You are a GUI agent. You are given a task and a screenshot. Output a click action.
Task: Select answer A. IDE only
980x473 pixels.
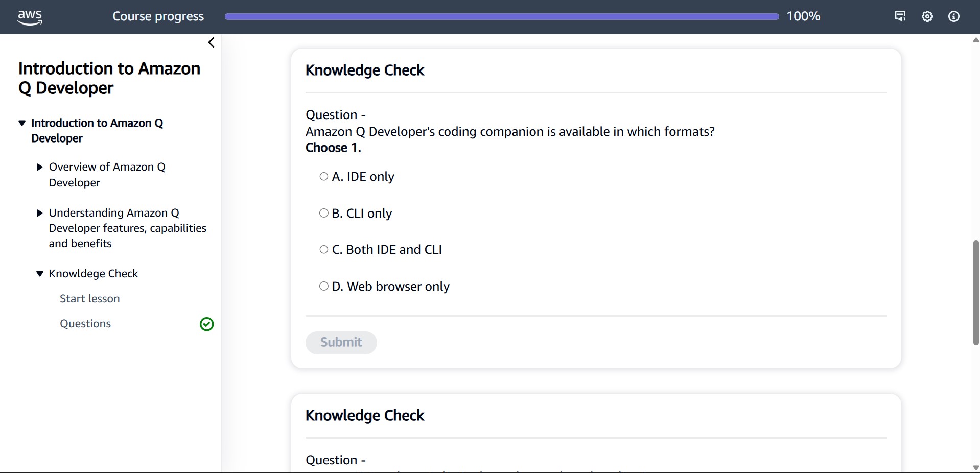pos(324,176)
